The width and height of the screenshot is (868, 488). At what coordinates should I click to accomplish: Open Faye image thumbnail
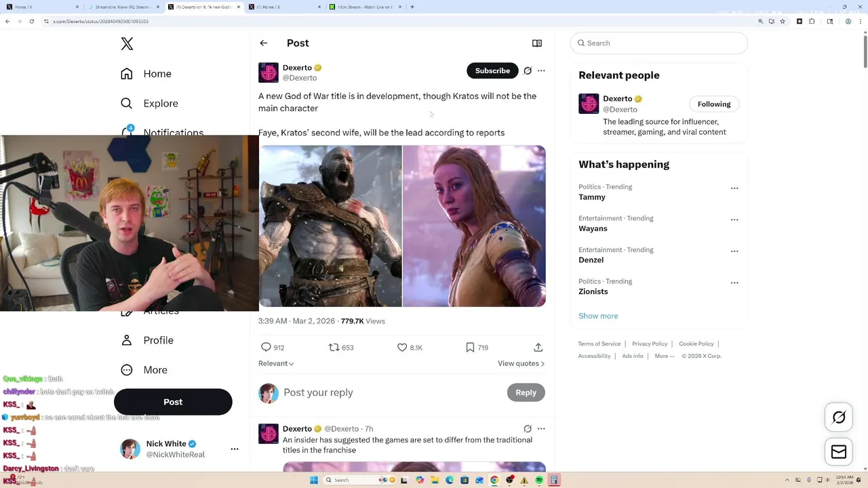coord(475,226)
